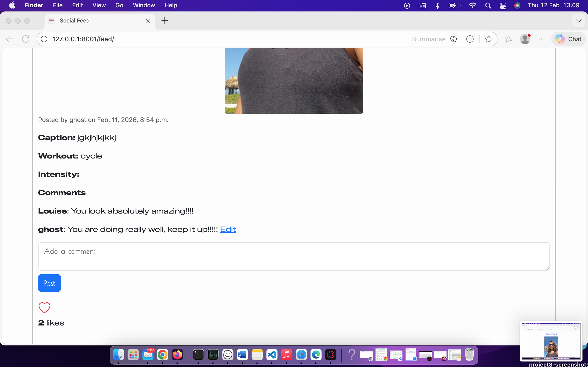Screen dimensions: 588x367
Task: Summarise the page with Copilot
Action: click(429, 39)
